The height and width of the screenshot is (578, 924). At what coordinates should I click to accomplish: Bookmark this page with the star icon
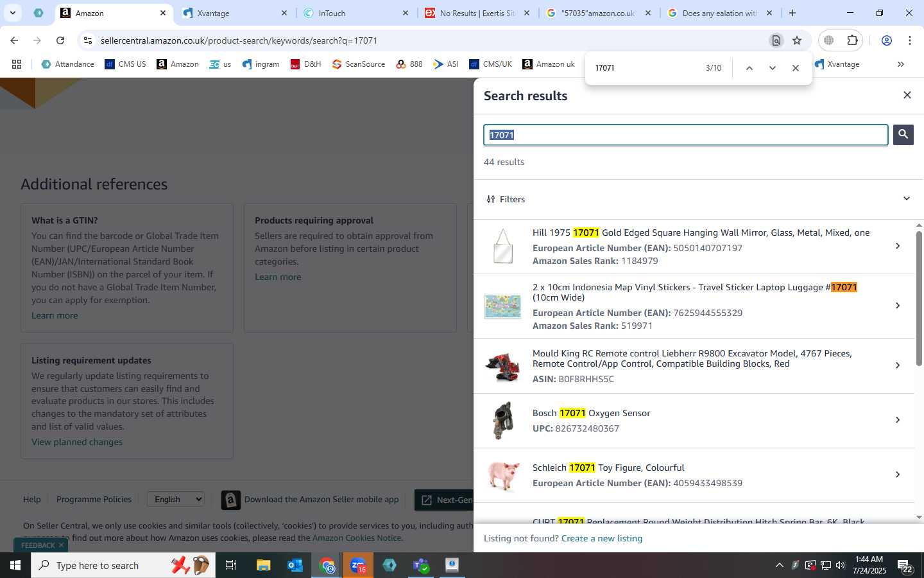tap(797, 40)
